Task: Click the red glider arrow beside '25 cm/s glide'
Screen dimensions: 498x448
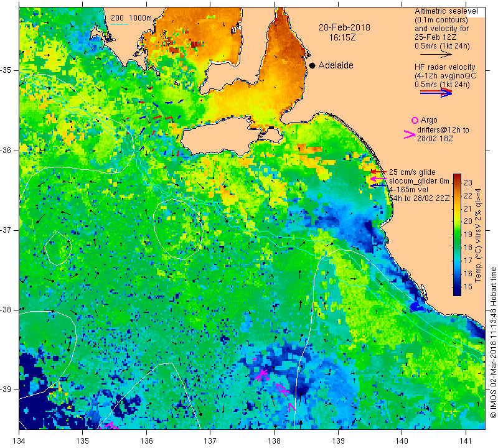Action: pos(378,172)
